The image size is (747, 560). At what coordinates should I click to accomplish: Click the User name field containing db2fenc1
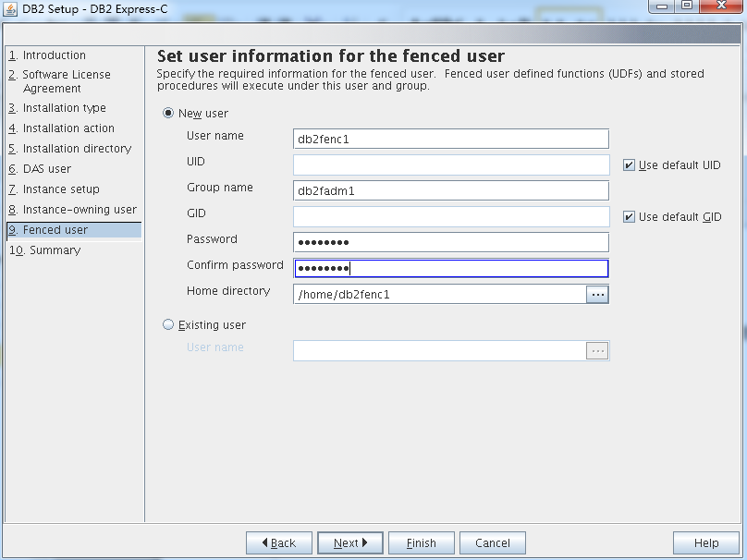[451, 139]
